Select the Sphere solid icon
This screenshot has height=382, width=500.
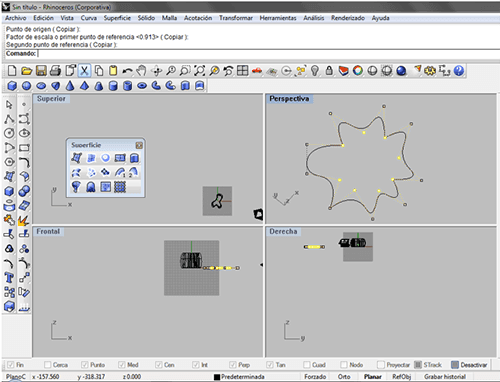tap(26, 86)
